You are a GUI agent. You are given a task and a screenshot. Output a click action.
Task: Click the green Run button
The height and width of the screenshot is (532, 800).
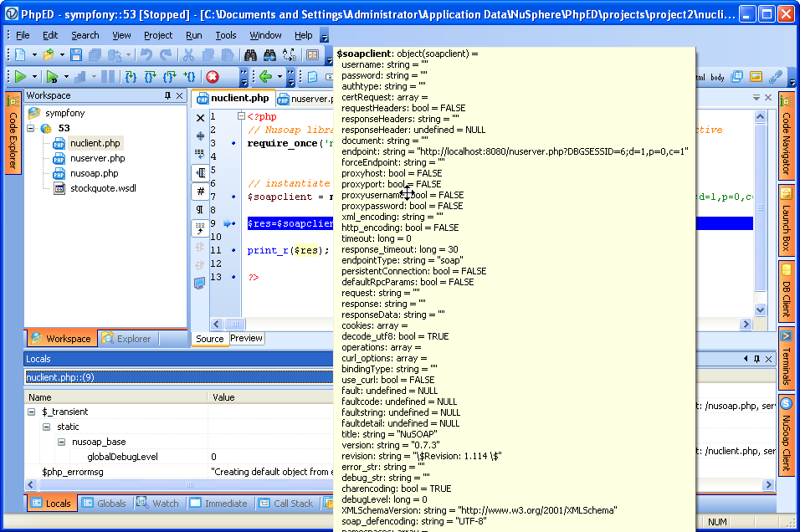coord(20,77)
